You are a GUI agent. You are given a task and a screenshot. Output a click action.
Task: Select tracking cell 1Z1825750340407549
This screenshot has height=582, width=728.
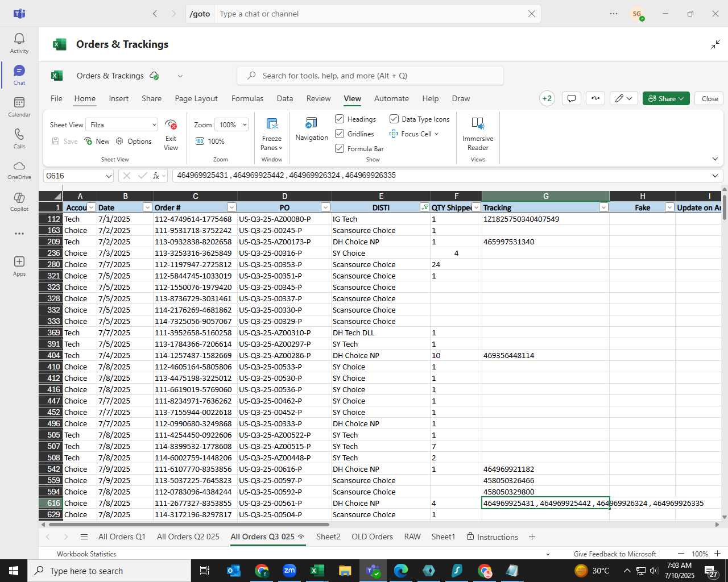click(x=545, y=219)
